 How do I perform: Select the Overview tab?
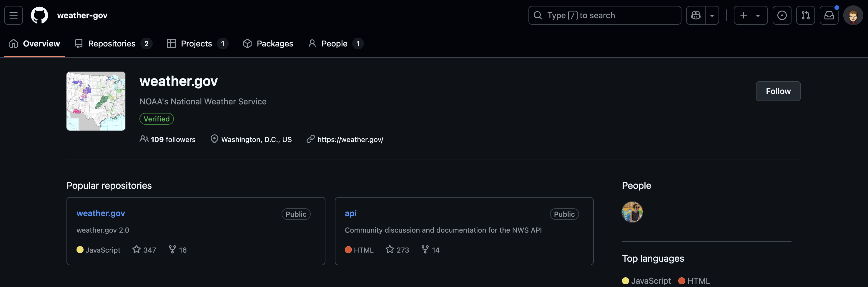34,44
